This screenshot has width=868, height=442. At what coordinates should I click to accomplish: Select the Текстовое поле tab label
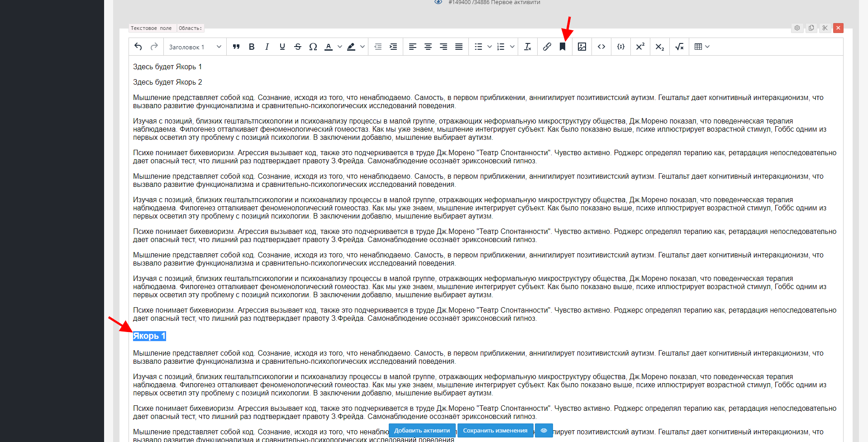click(151, 28)
